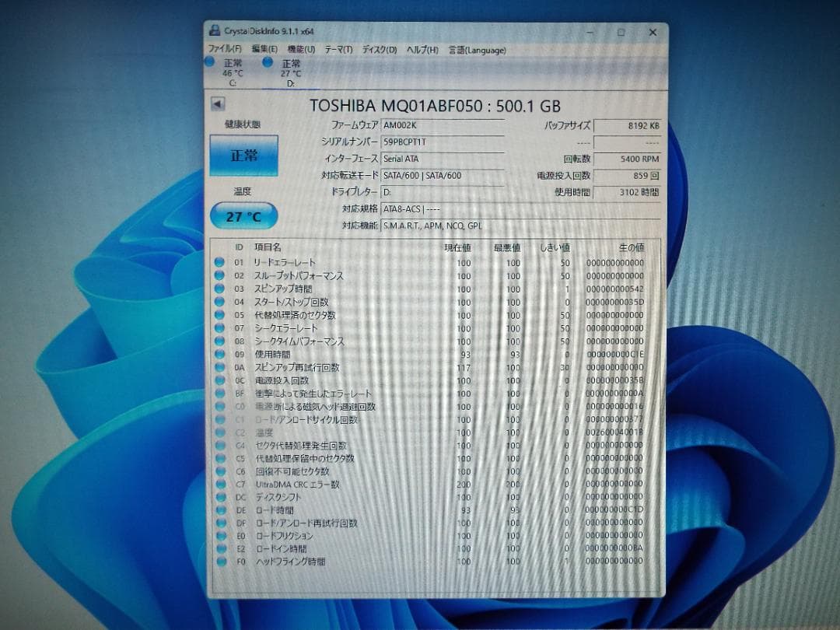Click the C: drive health status icon

coord(211,62)
